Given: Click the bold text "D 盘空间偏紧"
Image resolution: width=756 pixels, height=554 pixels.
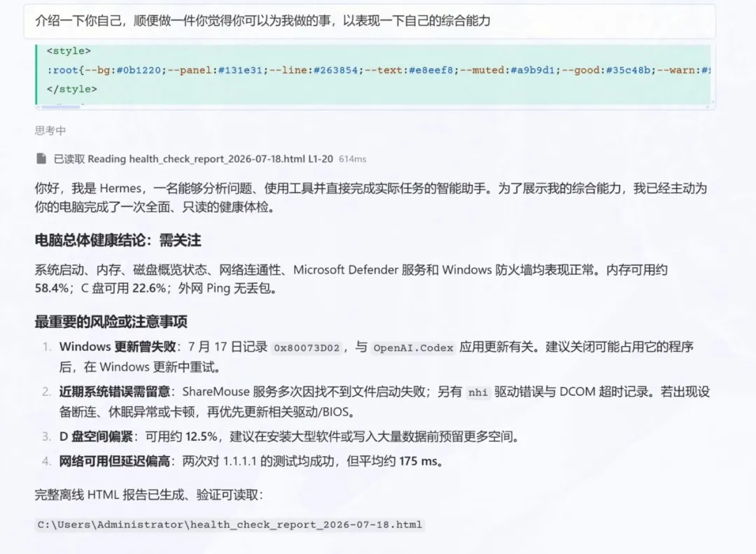Looking at the screenshot, I should [96, 436].
